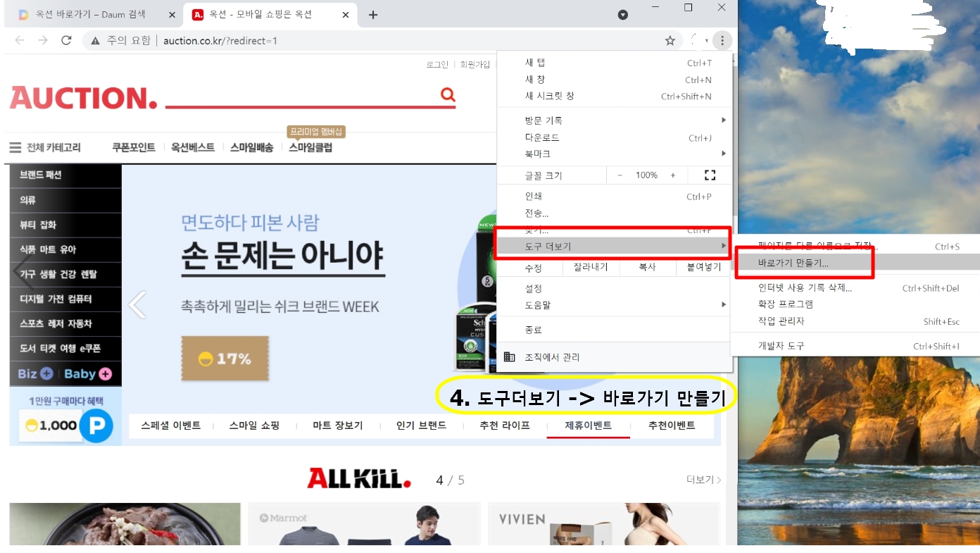The image size is (980, 553).
Task: Open 새 시크릿 창
Action: (615, 96)
